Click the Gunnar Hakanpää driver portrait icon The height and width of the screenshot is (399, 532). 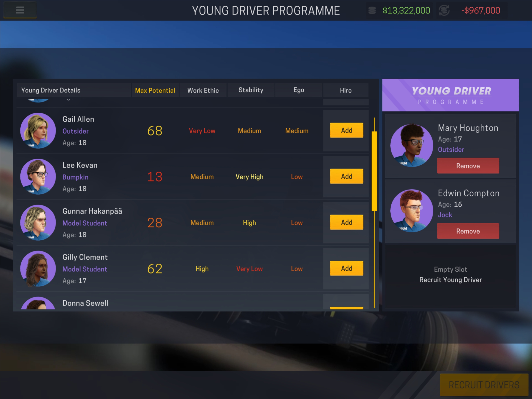39,222
